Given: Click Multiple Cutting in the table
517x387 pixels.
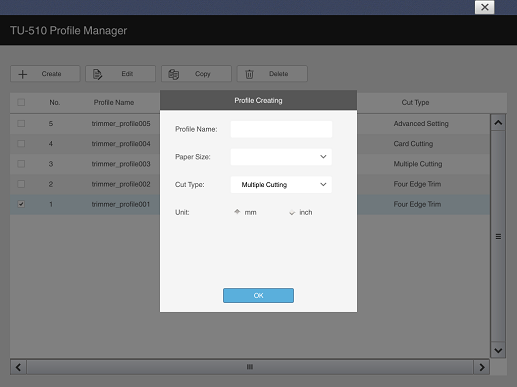Looking at the screenshot, I should pyautogui.click(x=418, y=164).
